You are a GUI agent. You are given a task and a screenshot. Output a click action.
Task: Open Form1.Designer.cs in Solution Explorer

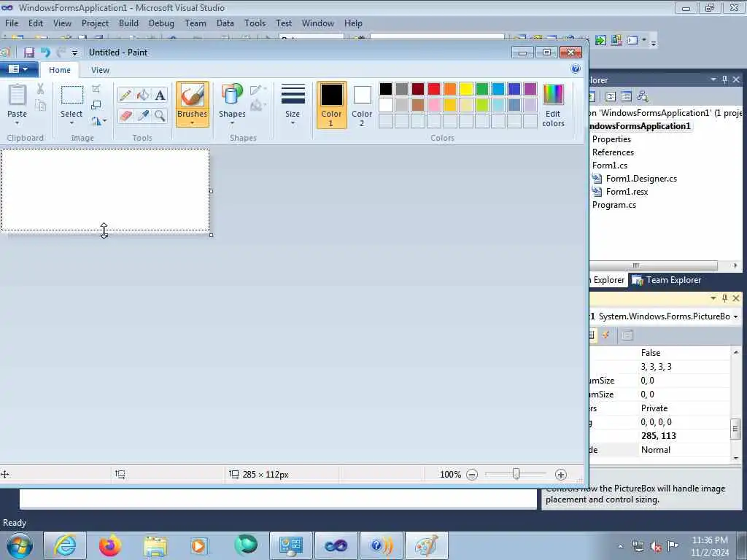coord(641,179)
